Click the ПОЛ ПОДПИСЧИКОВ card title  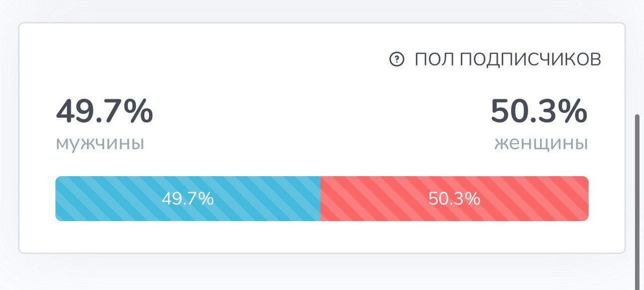pos(508,59)
